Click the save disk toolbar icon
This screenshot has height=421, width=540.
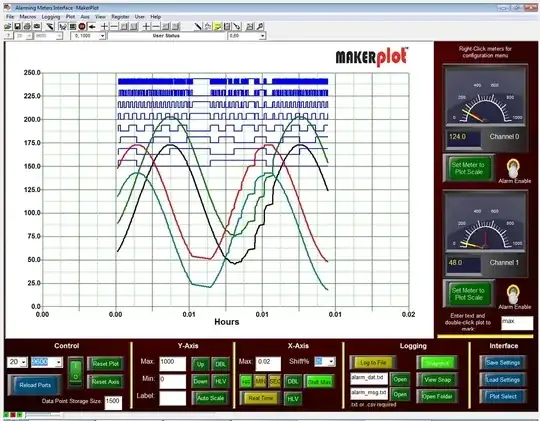tap(18, 27)
